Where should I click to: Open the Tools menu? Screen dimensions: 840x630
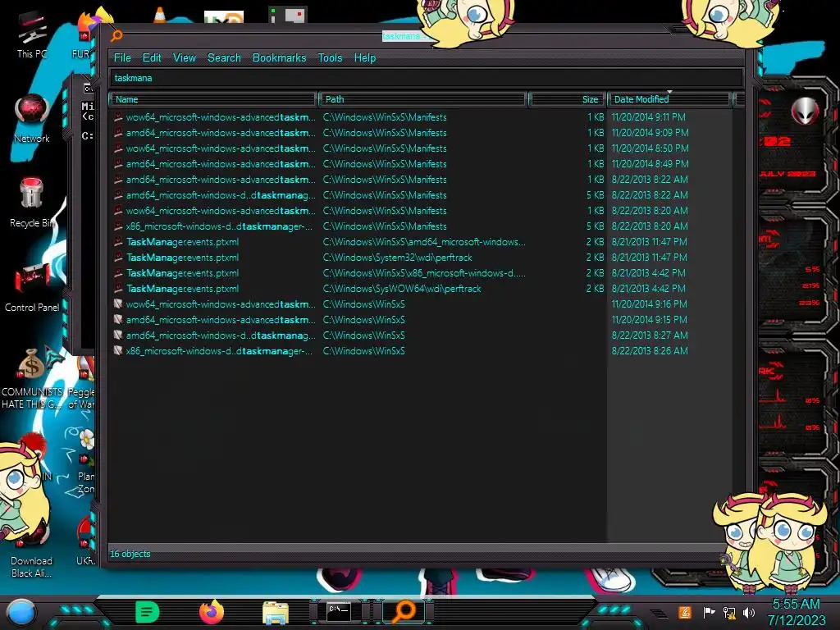(x=330, y=58)
